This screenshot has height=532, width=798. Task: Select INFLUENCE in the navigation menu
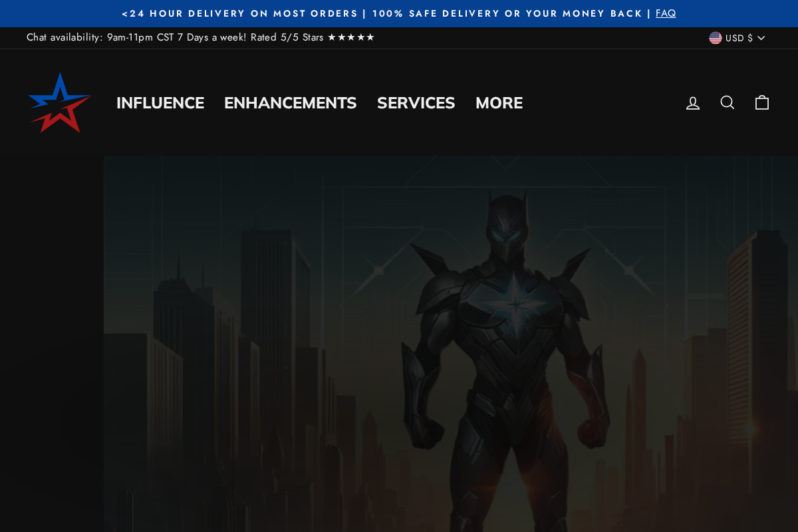coord(160,102)
